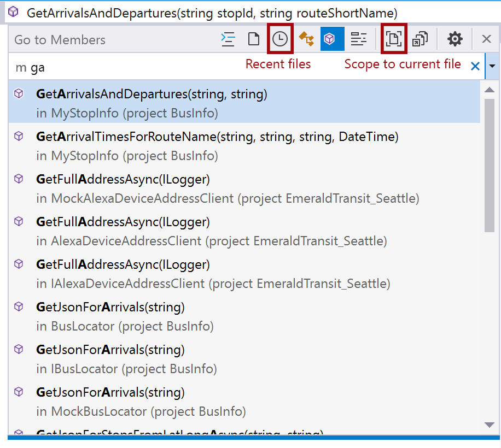The image size is (501, 448).
Task: Open the search box history dropdown arrow
Action: point(492,66)
